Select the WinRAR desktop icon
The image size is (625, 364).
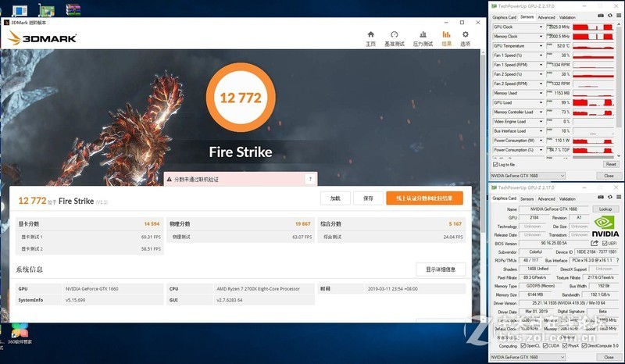tap(73, 9)
